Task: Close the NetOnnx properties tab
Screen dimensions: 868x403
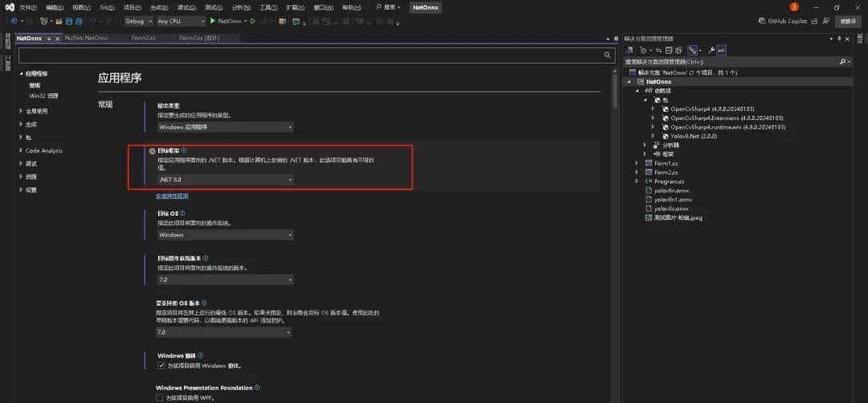Action: pos(58,39)
